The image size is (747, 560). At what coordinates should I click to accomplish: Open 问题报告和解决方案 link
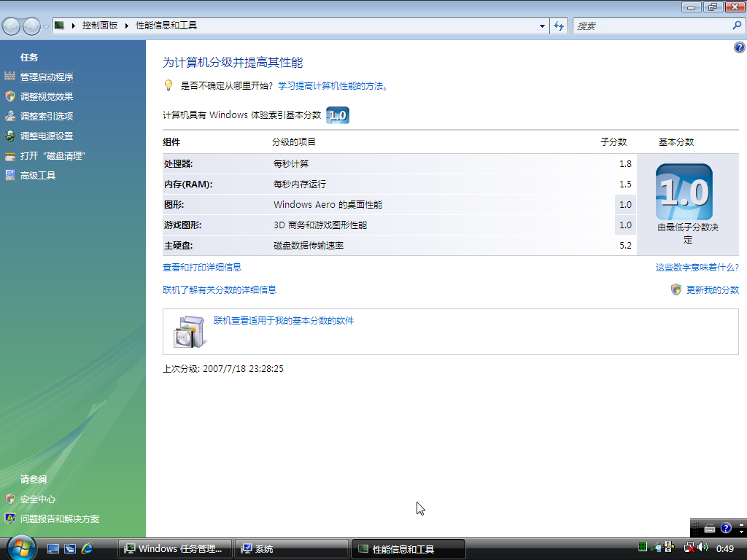[x=60, y=518]
